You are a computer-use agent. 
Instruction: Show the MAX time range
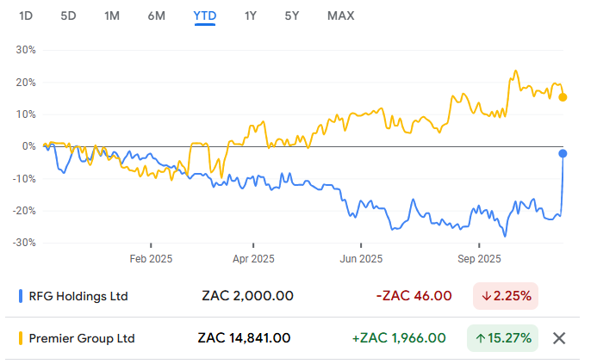pyautogui.click(x=340, y=15)
